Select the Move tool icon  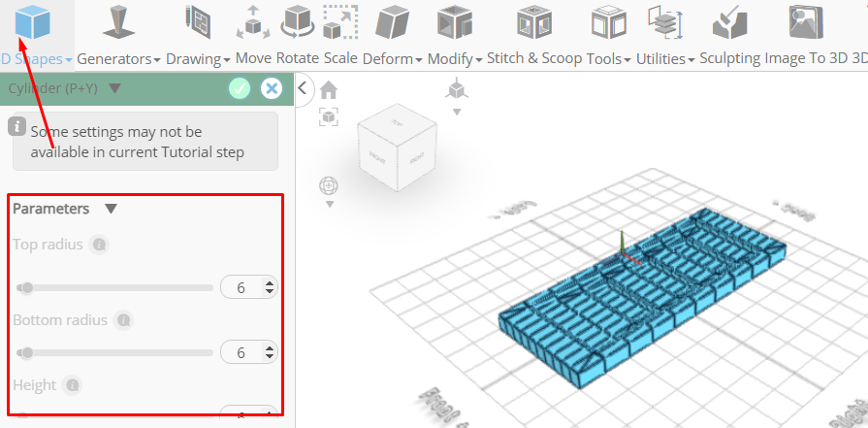(x=253, y=22)
